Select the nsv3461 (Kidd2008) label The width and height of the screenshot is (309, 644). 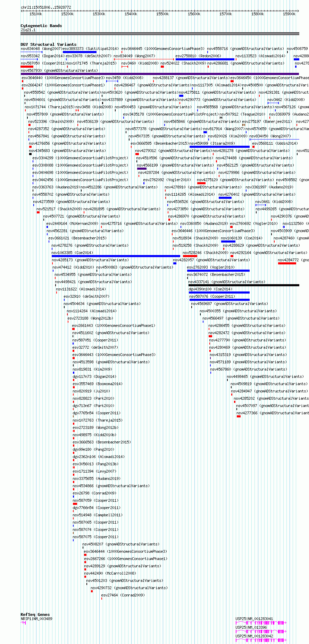pyautogui.click(x=274, y=202)
